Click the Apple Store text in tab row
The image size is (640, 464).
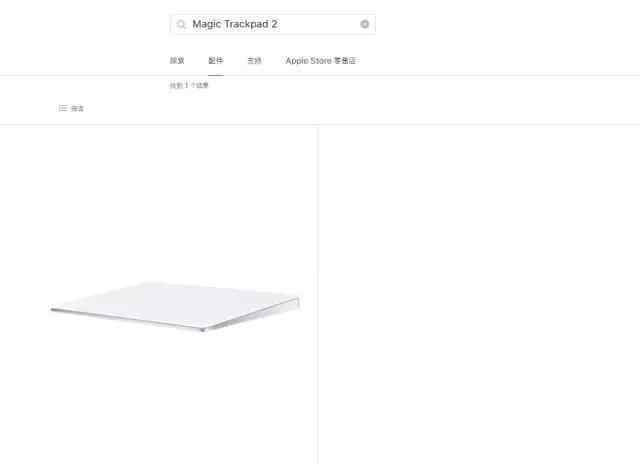tap(309, 61)
